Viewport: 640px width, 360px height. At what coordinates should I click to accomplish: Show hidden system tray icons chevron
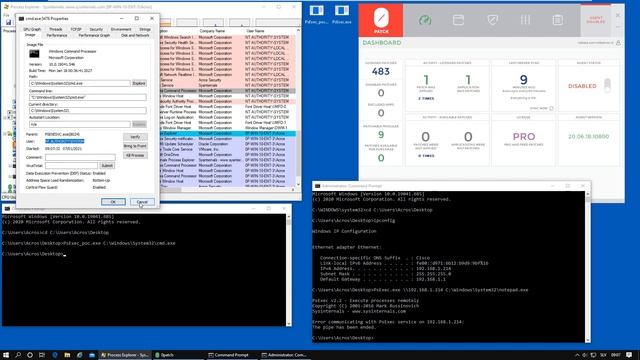[577, 355]
